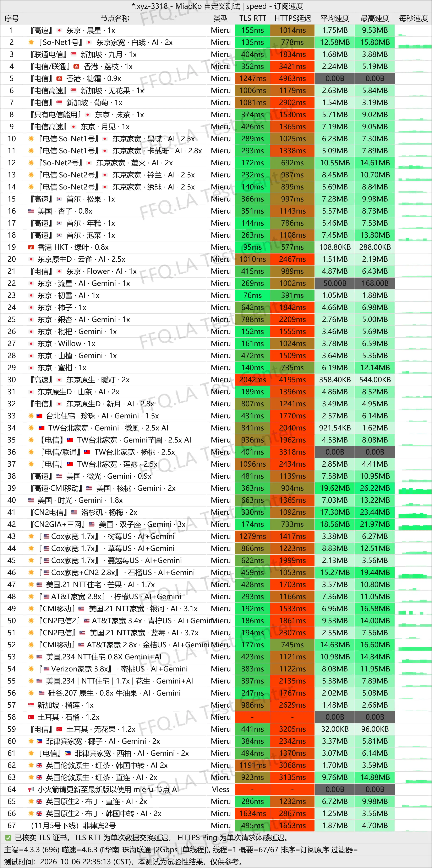This screenshot has width=432, height=868.
Task: Click the green checkmark beside 已核实 TLS 证书
Action: 8,838
